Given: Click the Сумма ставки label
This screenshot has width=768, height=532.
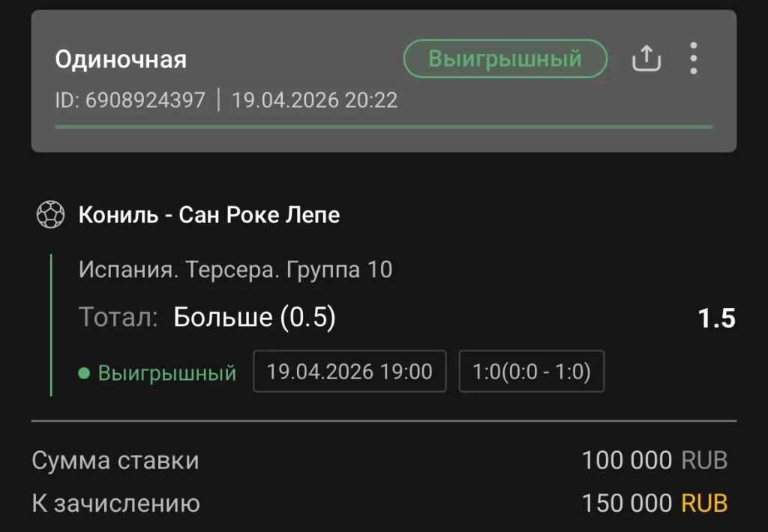Looking at the screenshot, I should 115,460.
